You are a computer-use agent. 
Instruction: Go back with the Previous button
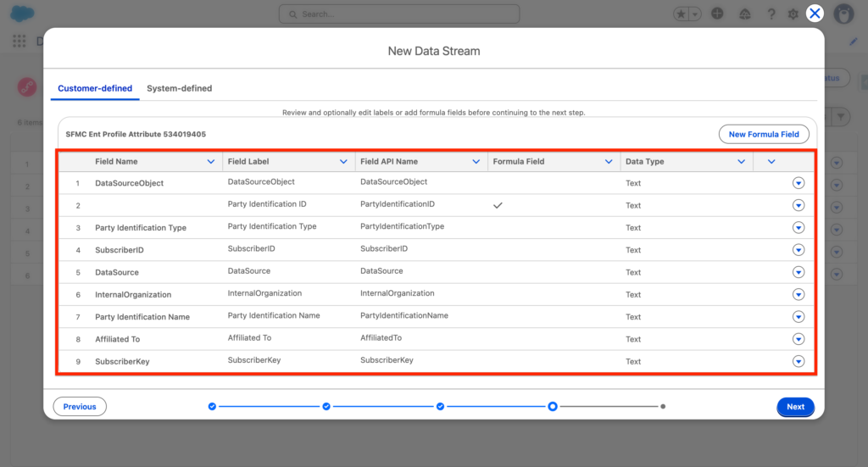80,407
